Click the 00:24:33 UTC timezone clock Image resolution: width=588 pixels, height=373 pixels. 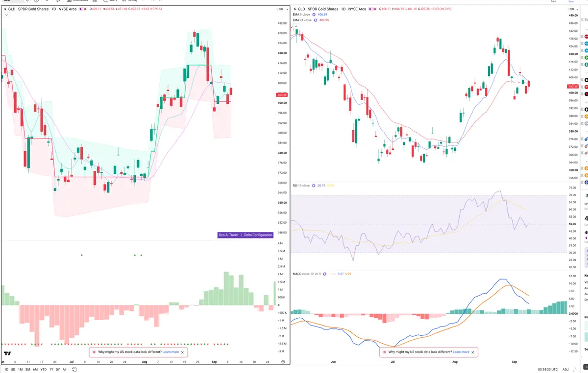548,370
